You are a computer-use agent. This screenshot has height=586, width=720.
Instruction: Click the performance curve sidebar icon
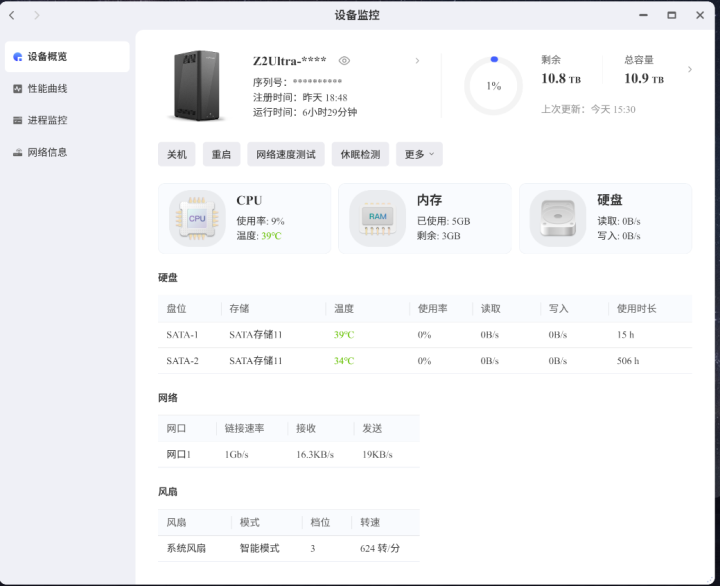tap(18, 89)
